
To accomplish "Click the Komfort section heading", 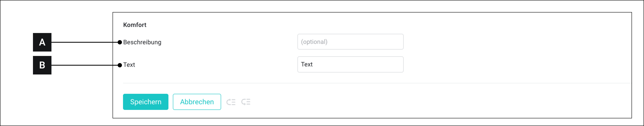I will point(135,25).
